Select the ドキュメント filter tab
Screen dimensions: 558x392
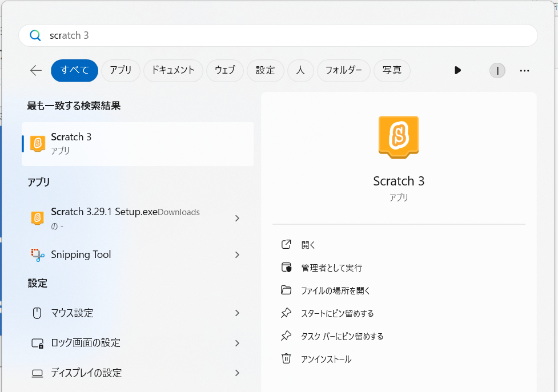pos(173,70)
